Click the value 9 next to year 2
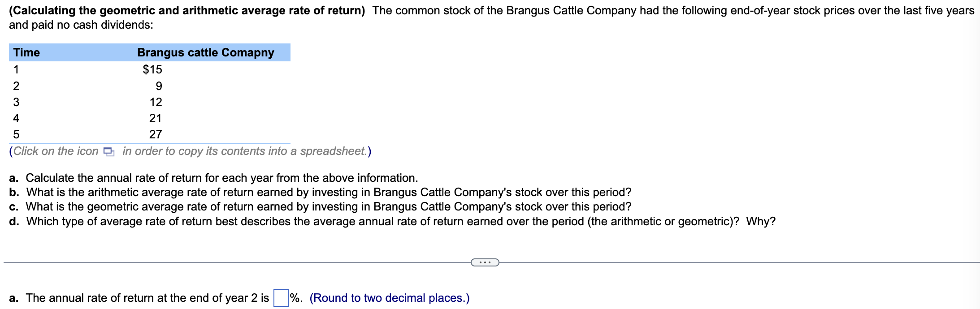Viewport: 980px width, 309px height. [x=158, y=86]
